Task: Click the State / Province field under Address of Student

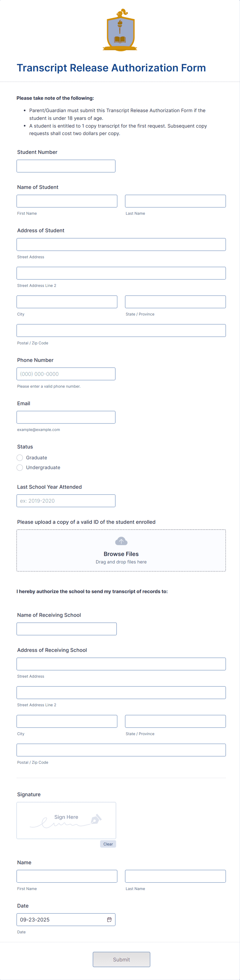Action: pos(175,302)
